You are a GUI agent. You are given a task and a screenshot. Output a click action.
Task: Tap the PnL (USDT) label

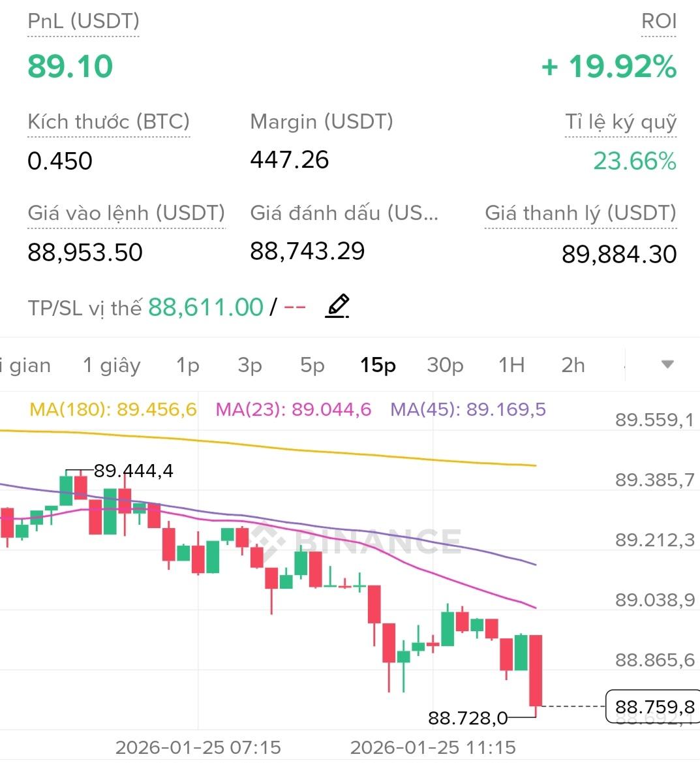[x=84, y=22]
